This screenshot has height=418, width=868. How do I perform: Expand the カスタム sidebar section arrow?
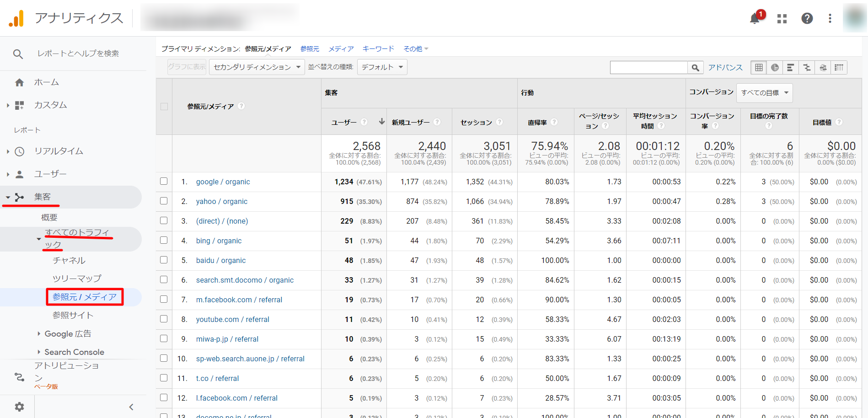(x=8, y=106)
